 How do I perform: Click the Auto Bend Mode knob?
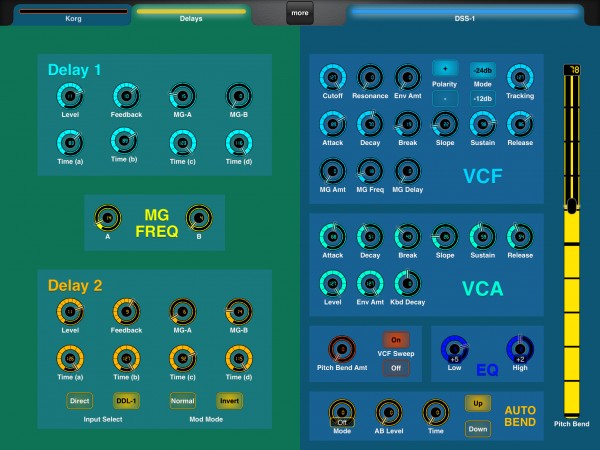[342, 412]
